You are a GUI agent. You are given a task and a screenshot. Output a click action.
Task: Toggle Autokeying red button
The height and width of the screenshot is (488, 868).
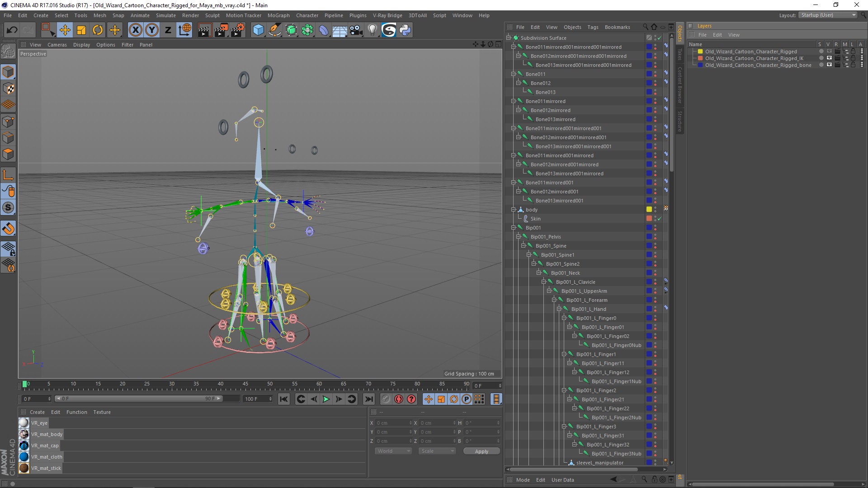(398, 399)
